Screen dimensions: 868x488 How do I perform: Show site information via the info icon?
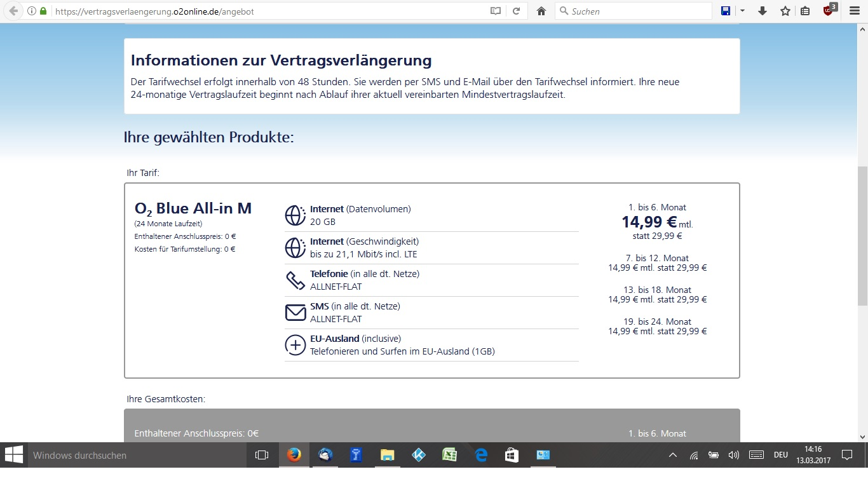click(x=32, y=11)
